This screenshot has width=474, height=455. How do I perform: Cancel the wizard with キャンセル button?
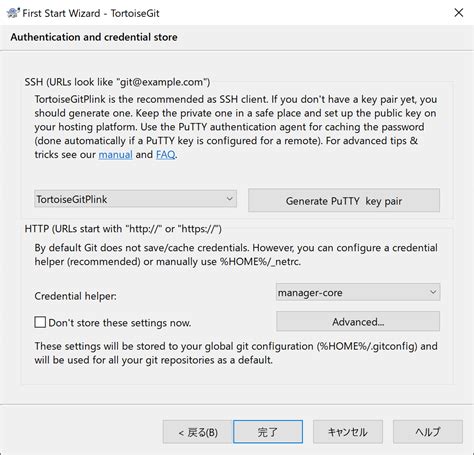348,432
